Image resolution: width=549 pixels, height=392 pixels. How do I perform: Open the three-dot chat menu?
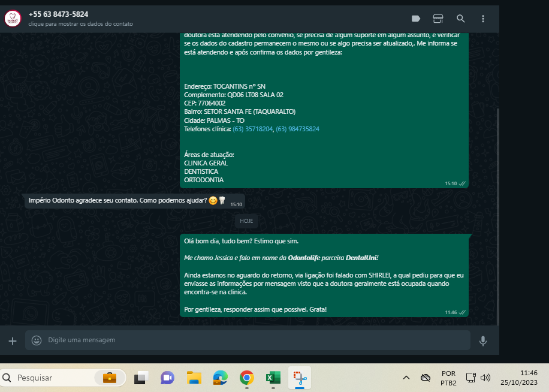[x=483, y=19]
